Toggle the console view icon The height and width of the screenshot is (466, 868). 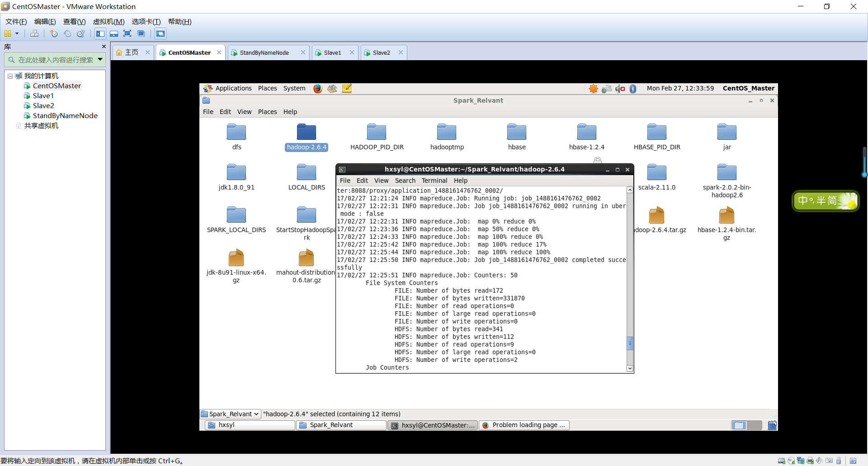[160, 33]
